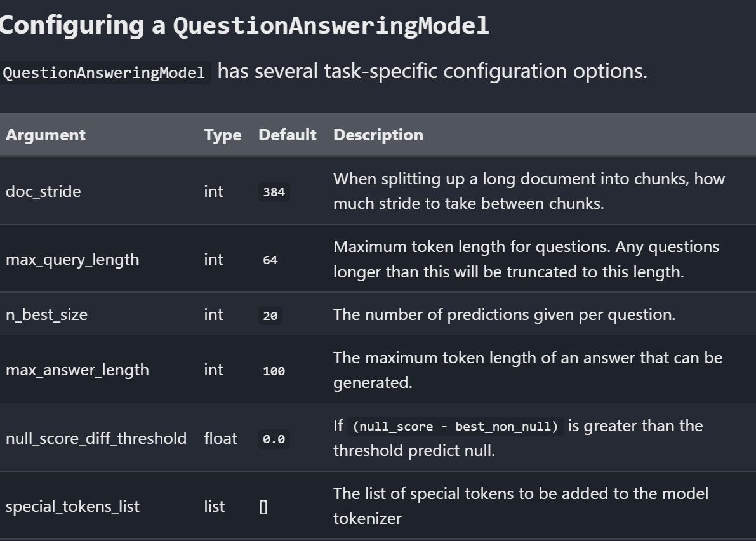
Task: Click the default value 100
Action: (x=274, y=371)
